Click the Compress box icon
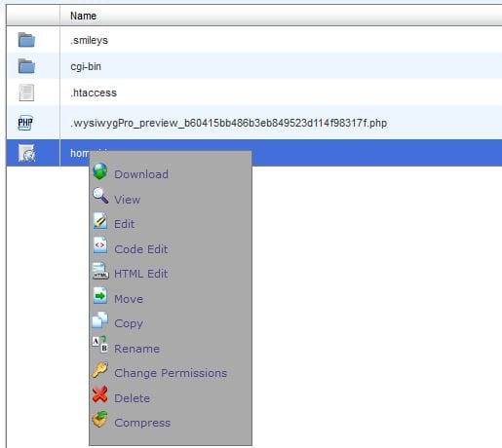The height and width of the screenshot is (448, 502). coord(99,419)
